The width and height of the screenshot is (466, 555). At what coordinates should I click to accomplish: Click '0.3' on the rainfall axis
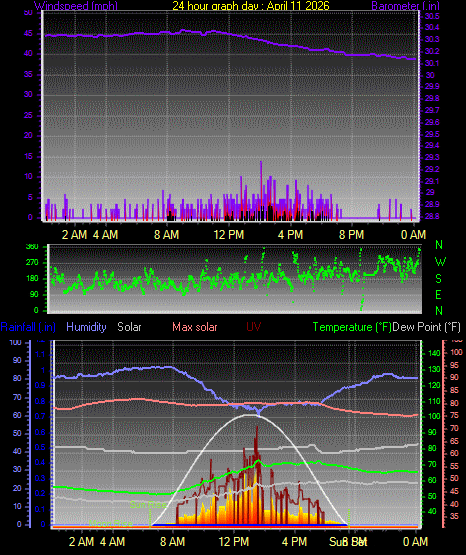pyautogui.click(x=40, y=478)
